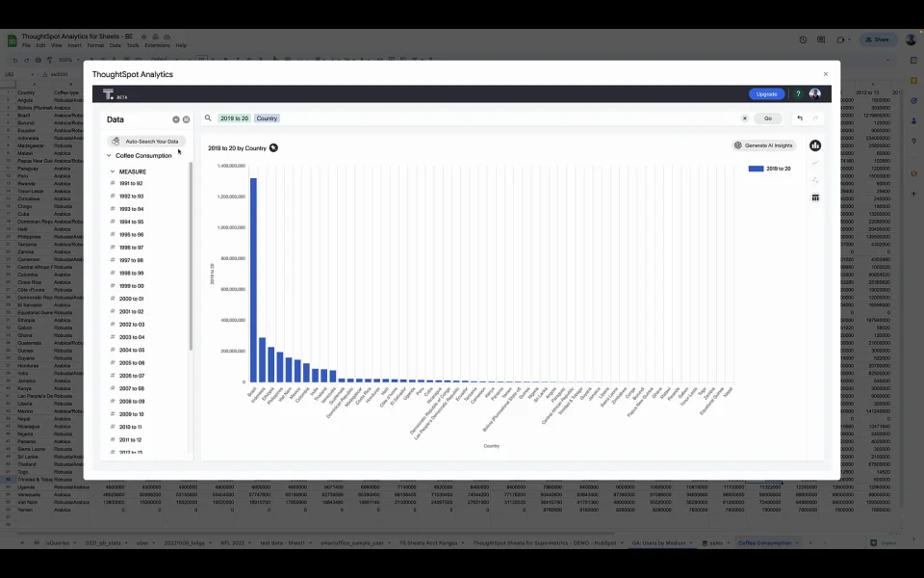Click the search magnifier icon

[208, 118]
